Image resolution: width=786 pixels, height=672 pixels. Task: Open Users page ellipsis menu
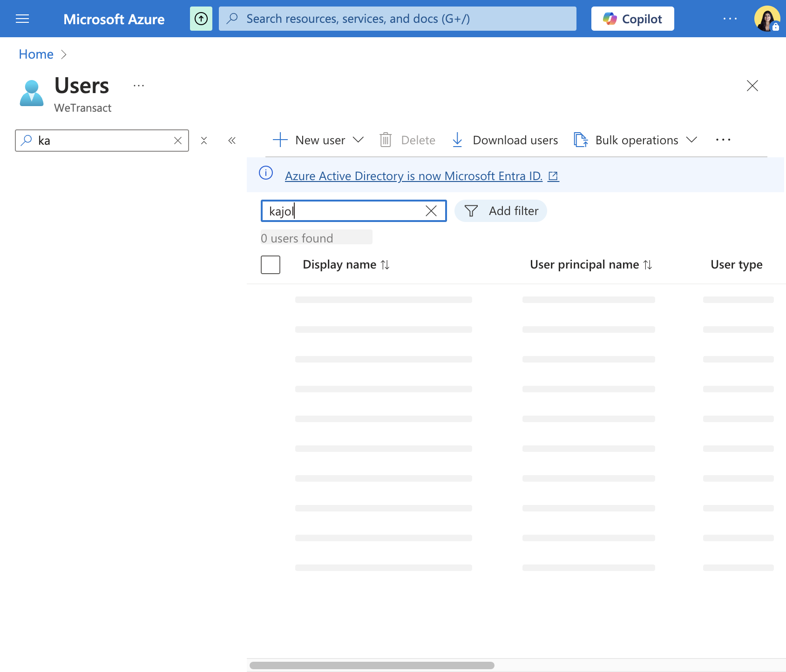point(139,86)
